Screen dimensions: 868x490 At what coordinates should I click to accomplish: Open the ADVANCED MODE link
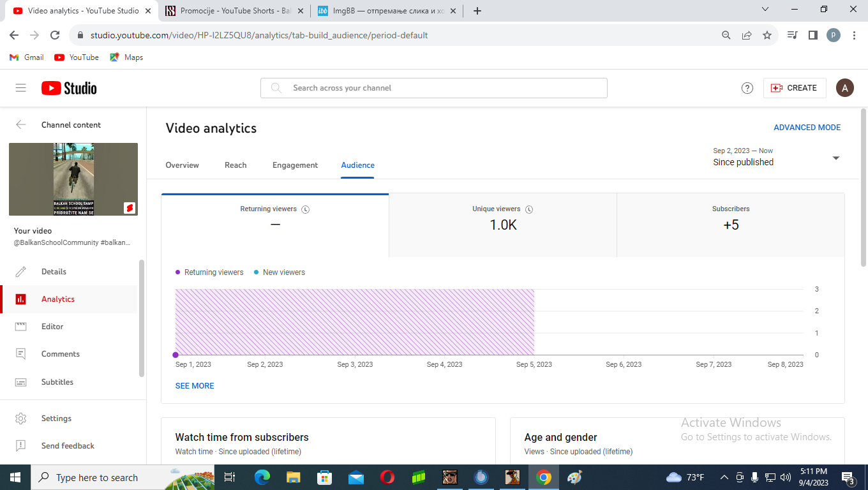[x=807, y=128]
